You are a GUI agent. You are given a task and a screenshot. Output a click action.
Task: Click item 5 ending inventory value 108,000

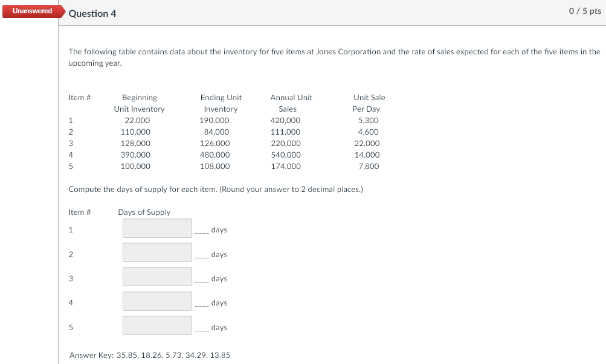(214, 167)
